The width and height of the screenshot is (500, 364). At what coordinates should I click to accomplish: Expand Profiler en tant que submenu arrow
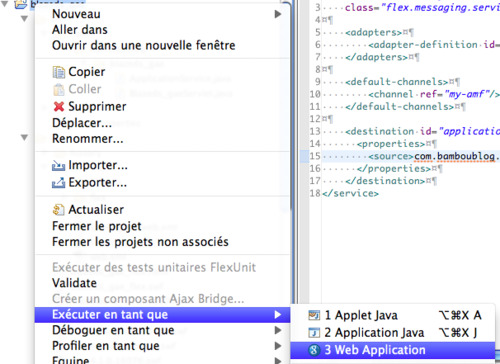(278, 346)
